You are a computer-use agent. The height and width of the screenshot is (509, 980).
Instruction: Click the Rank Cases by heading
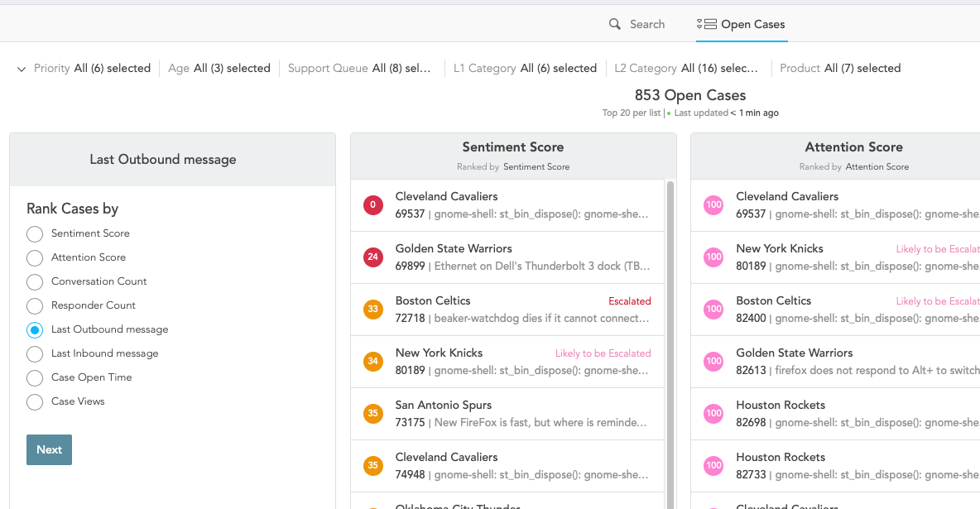[x=73, y=209]
